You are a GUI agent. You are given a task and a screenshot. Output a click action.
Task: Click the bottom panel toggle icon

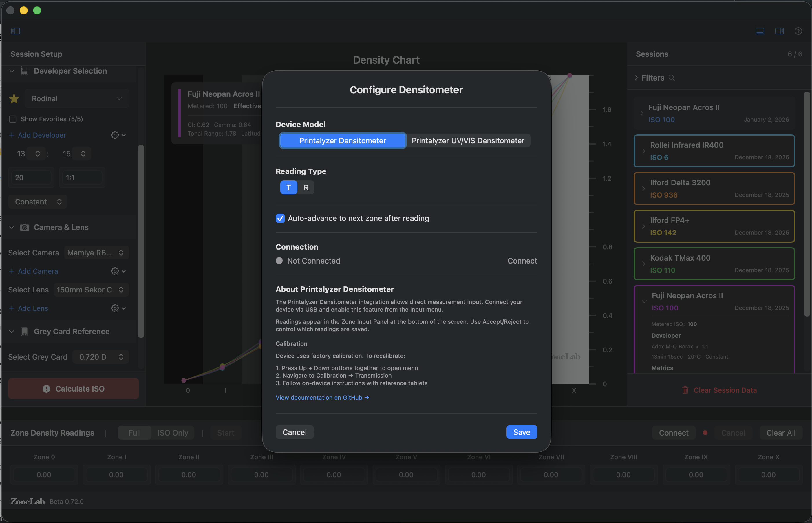coord(760,31)
